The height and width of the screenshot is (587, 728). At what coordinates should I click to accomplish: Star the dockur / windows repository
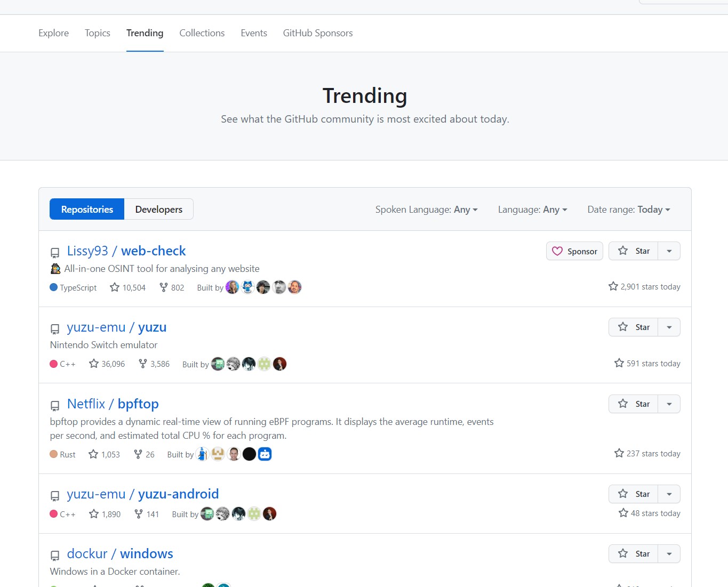click(x=634, y=554)
